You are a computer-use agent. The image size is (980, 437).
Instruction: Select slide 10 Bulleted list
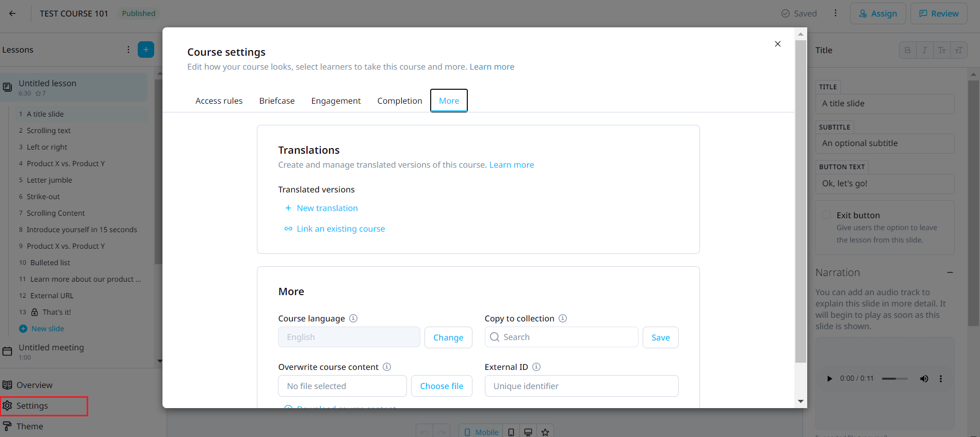[x=50, y=263]
